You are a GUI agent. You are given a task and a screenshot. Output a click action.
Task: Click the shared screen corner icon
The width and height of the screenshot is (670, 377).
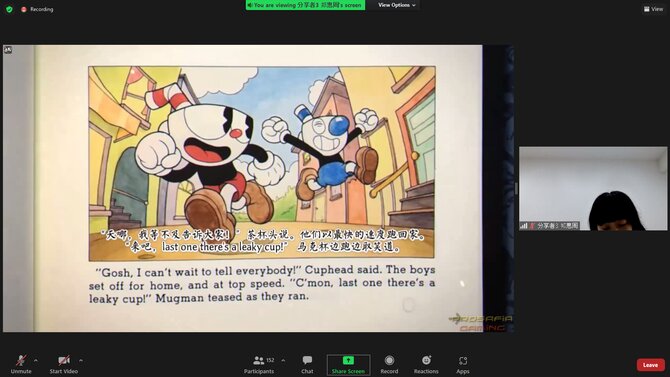pyautogui.click(x=8, y=50)
